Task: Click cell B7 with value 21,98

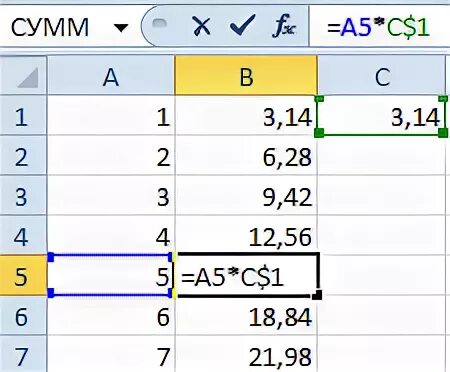Action: coord(246,355)
